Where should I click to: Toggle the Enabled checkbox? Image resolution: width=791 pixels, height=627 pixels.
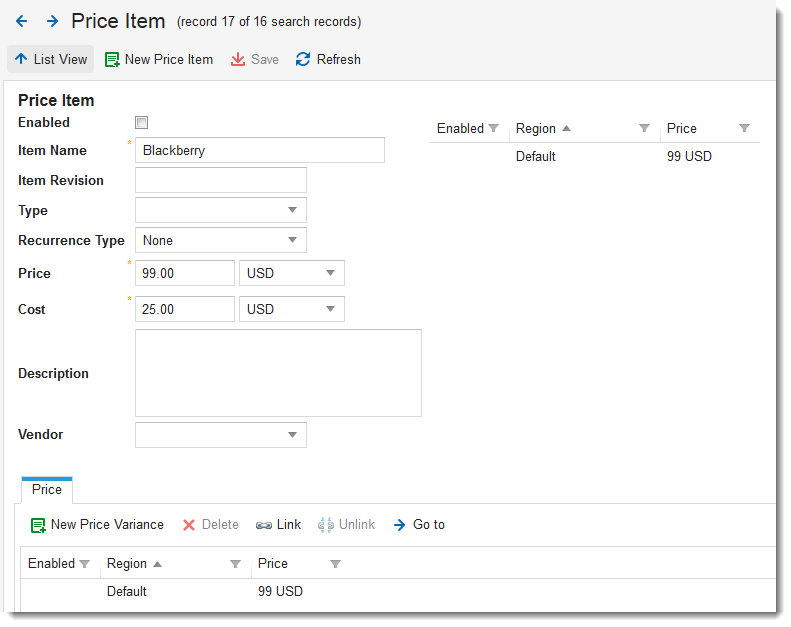click(141, 122)
